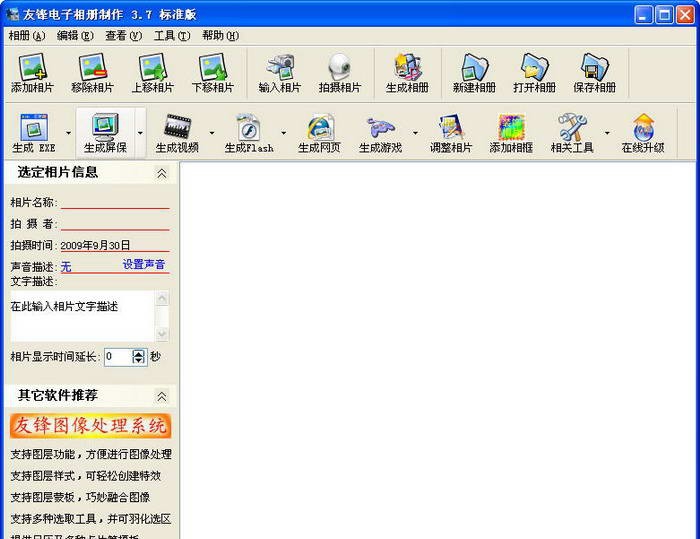Open an album with 打开相册

534,73
